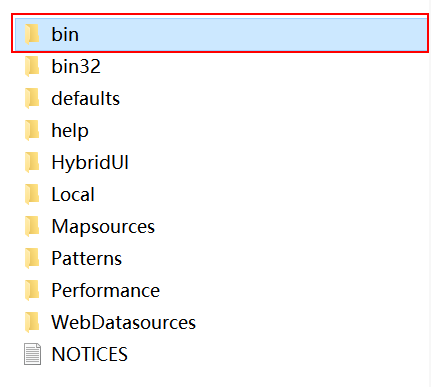Select the defaults folder label
Viewport: 437px width, 387px height.
86,98
